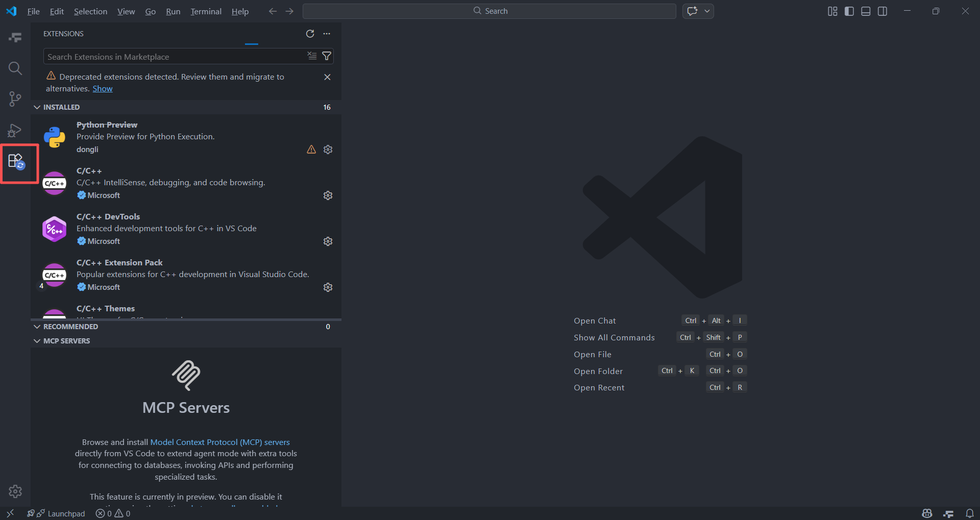Select the C/C++ DevTools extension
Viewport: 980px width, 520px height.
(x=186, y=229)
